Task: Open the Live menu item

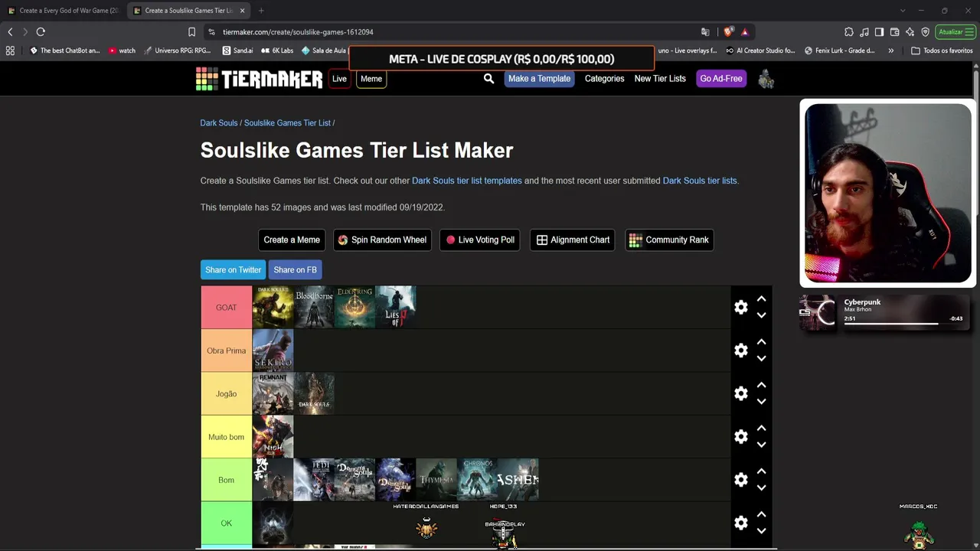Action: (x=339, y=79)
